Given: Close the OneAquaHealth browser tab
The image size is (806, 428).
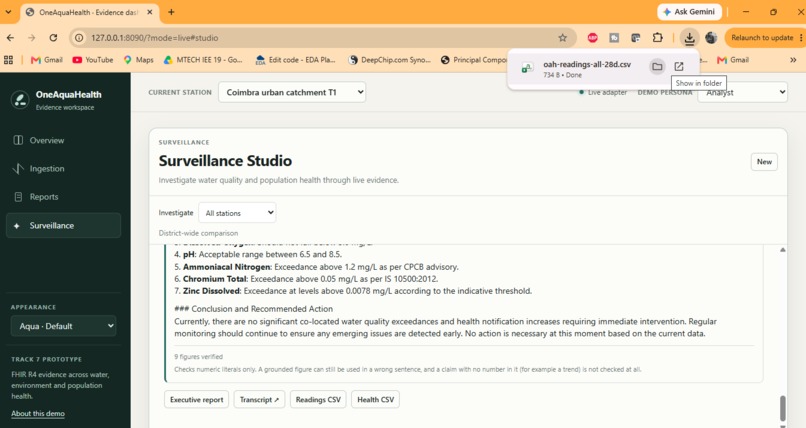Looking at the screenshot, I should tap(150, 12).
